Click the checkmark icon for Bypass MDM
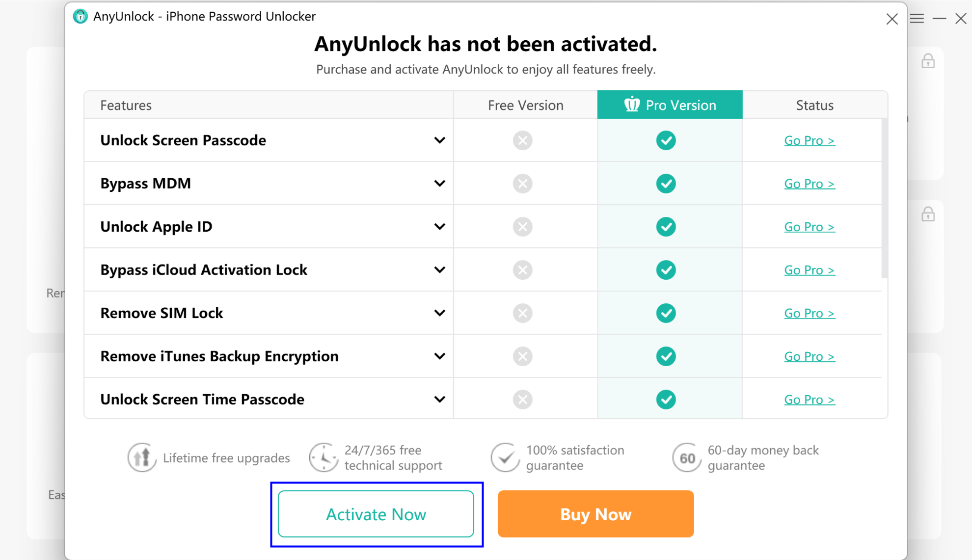Image resolution: width=972 pixels, height=560 pixels. pyautogui.click(x=666, y=183)
